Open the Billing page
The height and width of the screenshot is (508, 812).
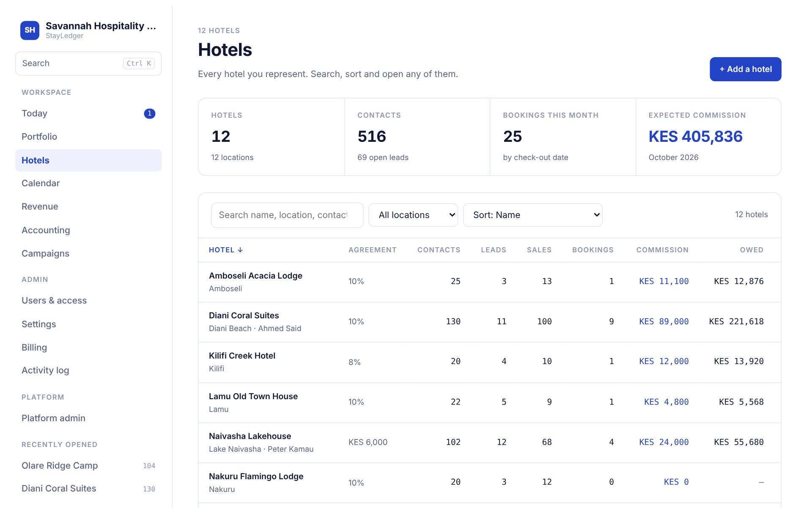point(88,348)
